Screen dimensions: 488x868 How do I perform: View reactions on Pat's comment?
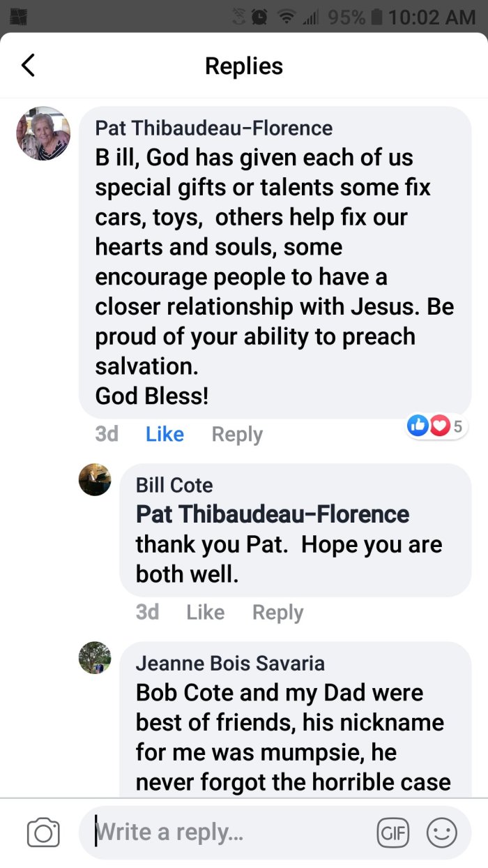click(x=437, y=426)
